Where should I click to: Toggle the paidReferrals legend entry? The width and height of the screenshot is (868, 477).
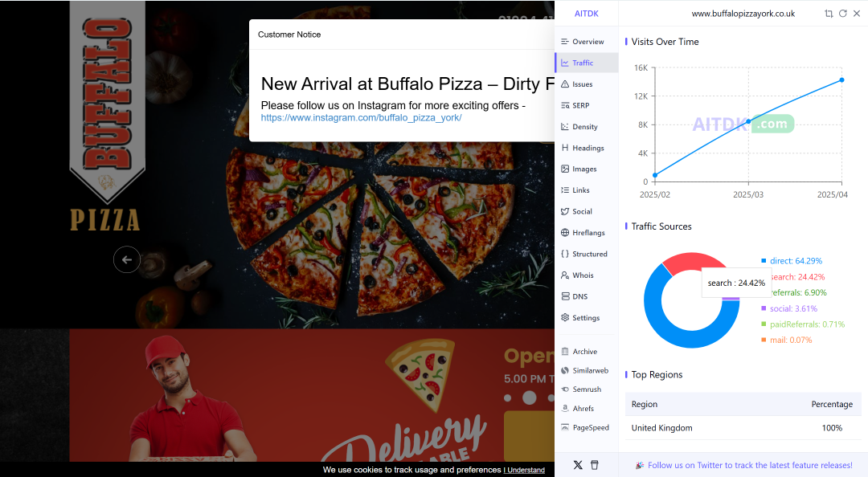pyautogui.click(x=803, y=324)
